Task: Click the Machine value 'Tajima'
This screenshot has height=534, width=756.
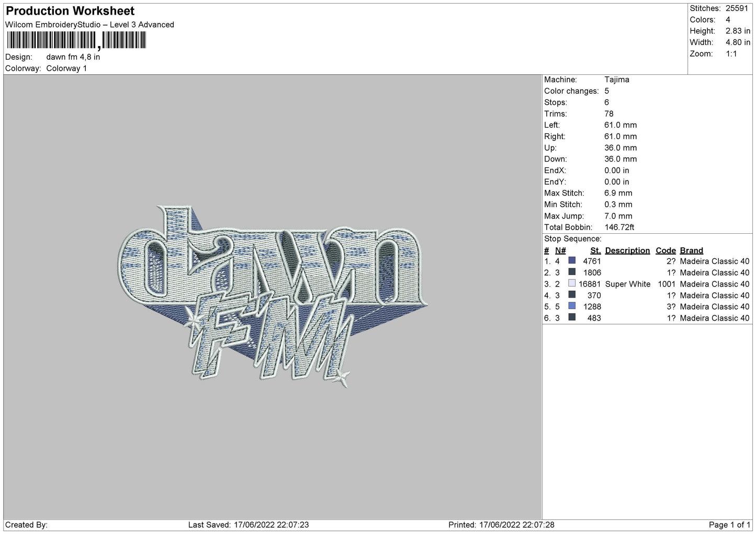Action: pyautogui.click(x=617, y=79)
